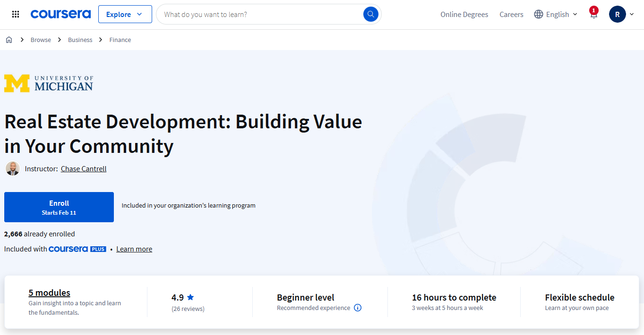Viewport: 644px width, 335px height.
Task: Click the instructor's profile photo
Action: pyautogui.click(x=13, y=168)
